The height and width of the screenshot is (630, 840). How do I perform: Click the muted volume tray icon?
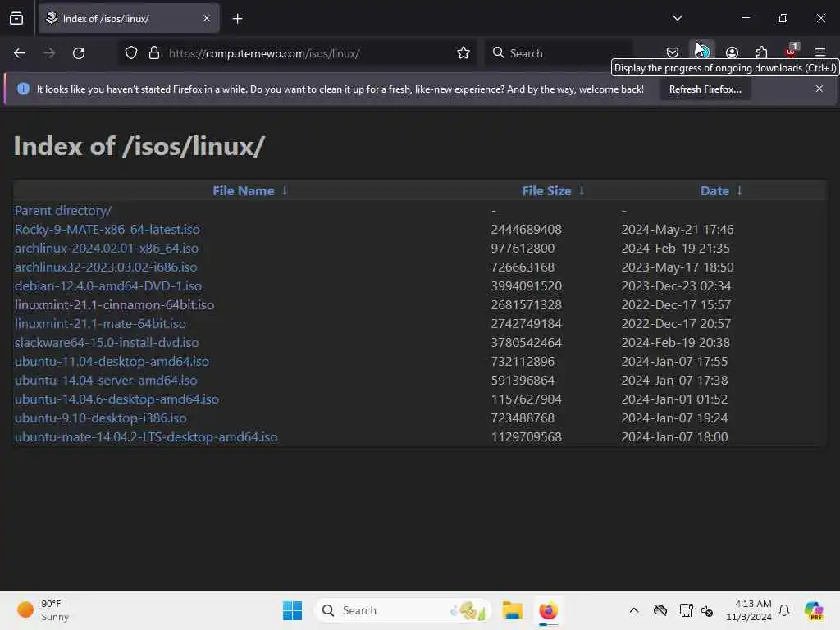click(707, 610)
